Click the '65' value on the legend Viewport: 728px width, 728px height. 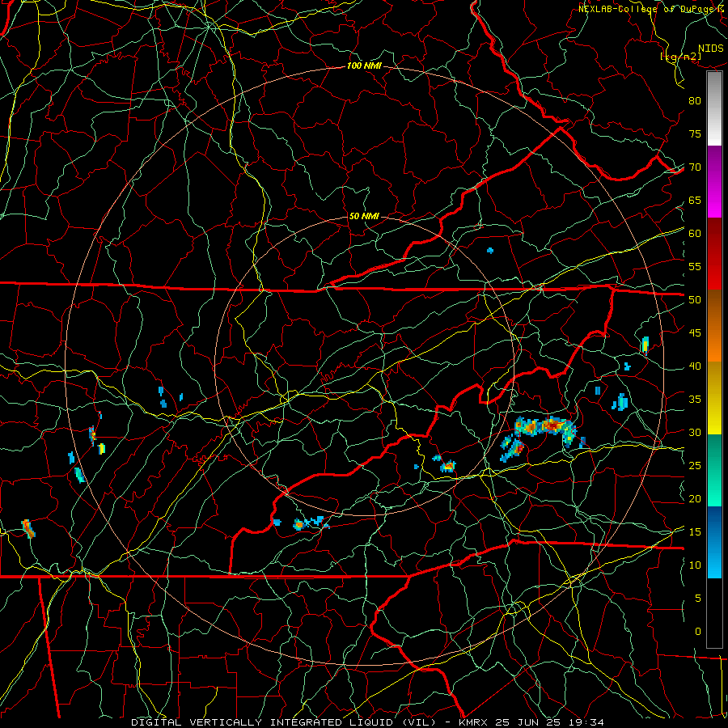click(x=695, y=201)
